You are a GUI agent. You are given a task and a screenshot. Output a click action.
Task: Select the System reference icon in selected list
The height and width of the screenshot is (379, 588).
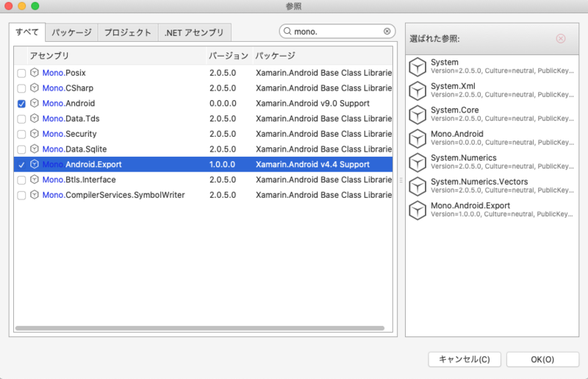point(417,67)
